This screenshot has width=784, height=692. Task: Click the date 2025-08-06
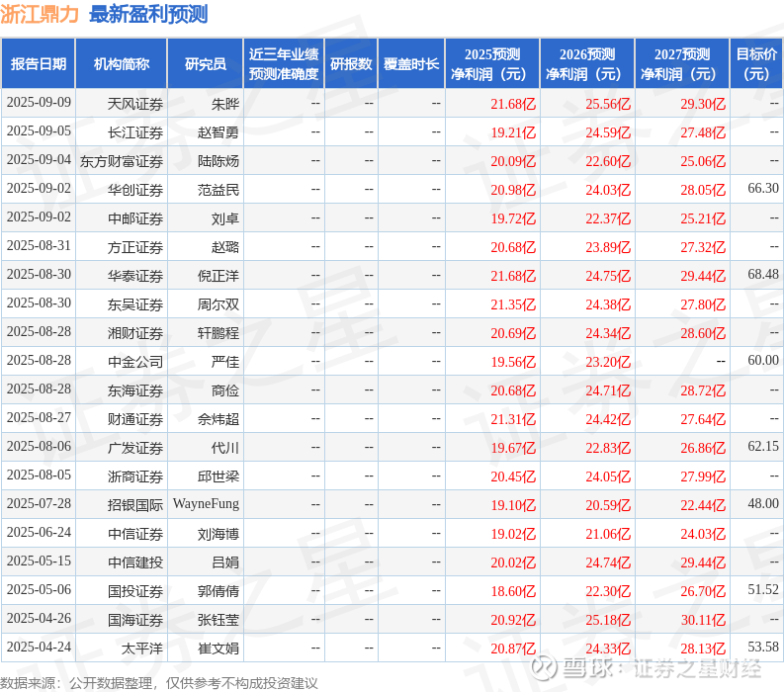[x=39, y=446]
